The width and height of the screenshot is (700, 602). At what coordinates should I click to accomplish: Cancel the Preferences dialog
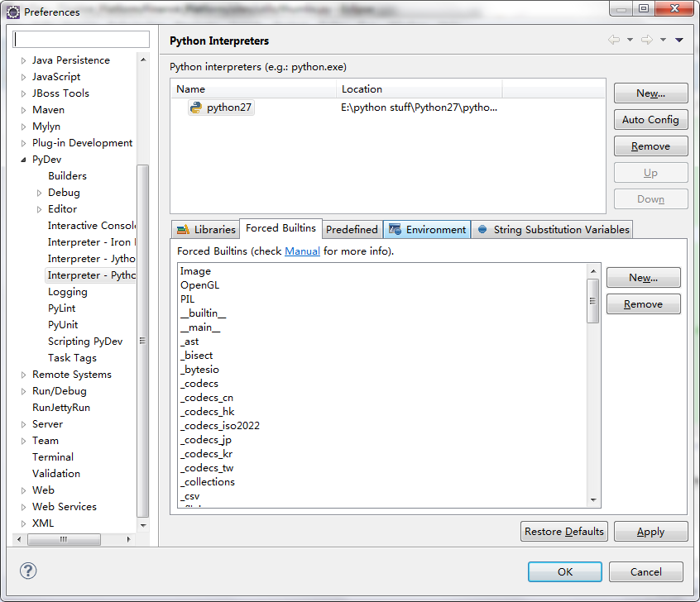pos(646,571)
